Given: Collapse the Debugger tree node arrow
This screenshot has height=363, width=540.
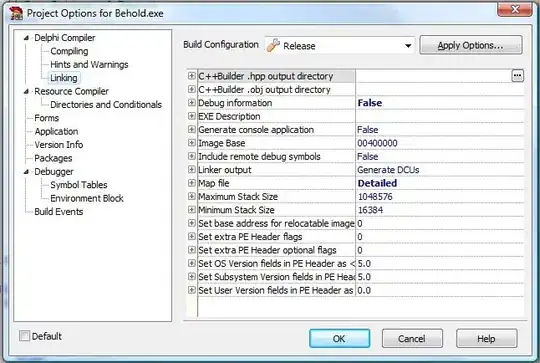Looking at the screenshot, I should [27, 172].
